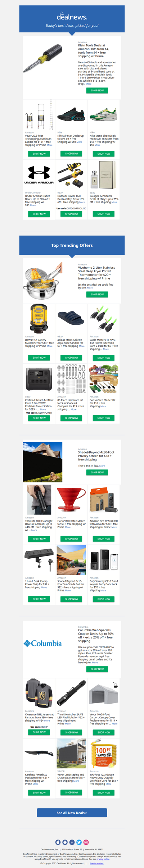Click the Amazon Fire TV Stick image
This screenshot has width=144, height=868.
(104, 500)
